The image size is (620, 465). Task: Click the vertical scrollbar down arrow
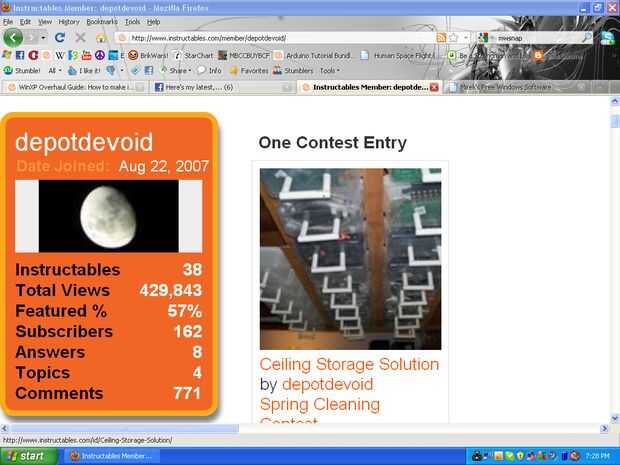(615, 418)
